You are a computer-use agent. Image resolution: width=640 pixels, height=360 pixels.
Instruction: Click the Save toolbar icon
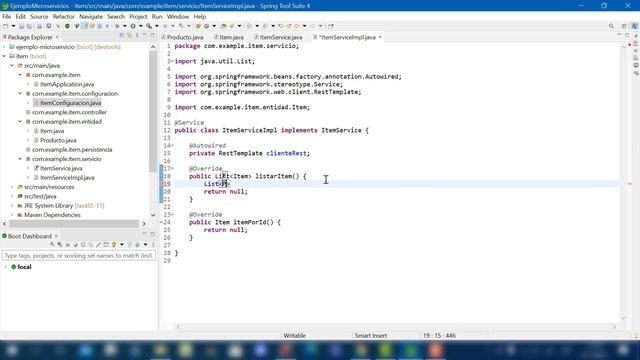21,26
